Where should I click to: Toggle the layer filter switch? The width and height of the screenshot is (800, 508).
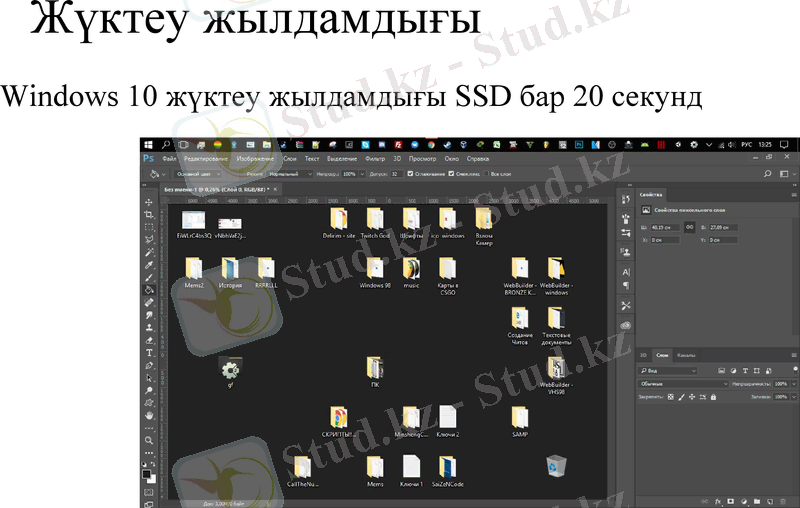point(795,370)
